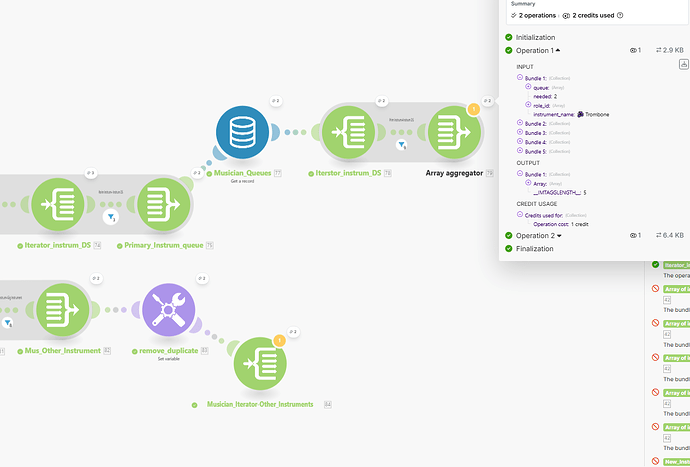Open the Primary_Instrum_queue aggregator module
The width and height of the screenshot is (690, 467).
pos(164,204)
